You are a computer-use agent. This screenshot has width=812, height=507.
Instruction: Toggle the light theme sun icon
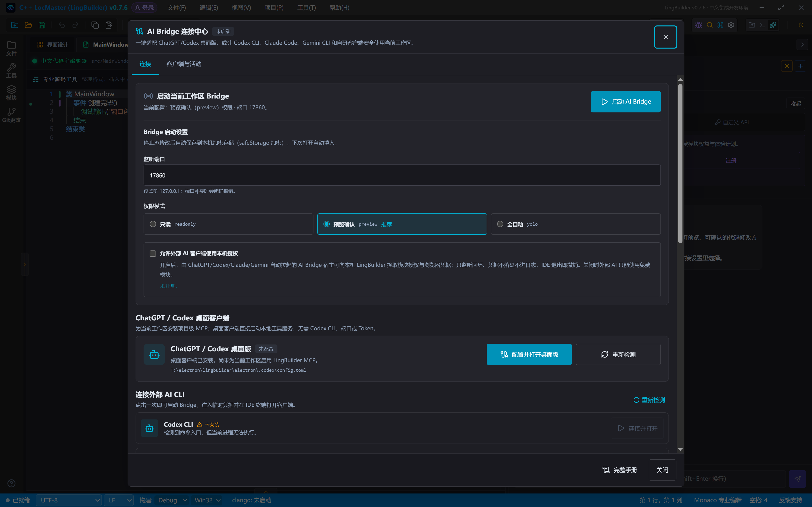click(801, 25)
